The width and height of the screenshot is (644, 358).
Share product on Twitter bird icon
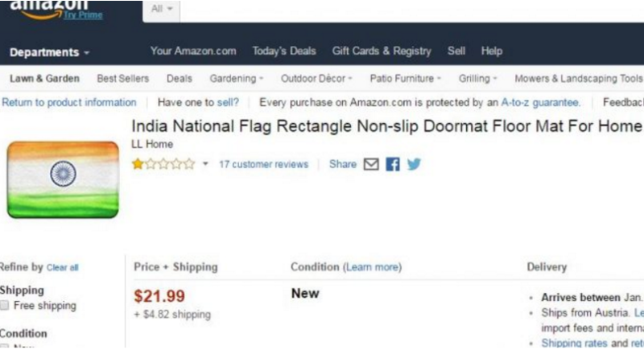pyautogui.click(x=414, y=164)
